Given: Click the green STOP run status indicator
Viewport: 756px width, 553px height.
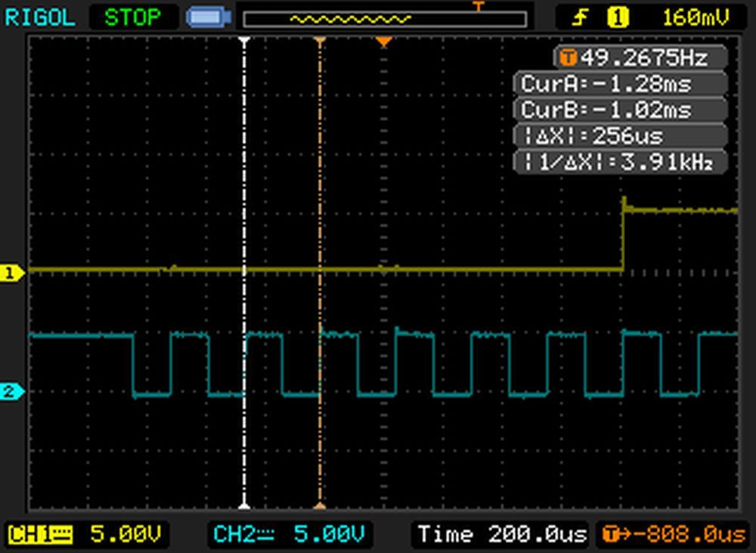Looking at the screenshot, I should [132, 17].
